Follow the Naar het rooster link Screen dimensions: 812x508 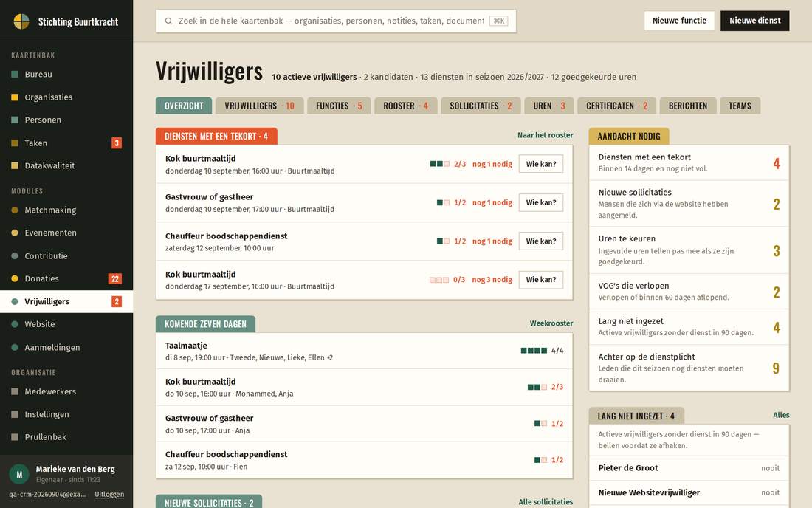(546, 135)
